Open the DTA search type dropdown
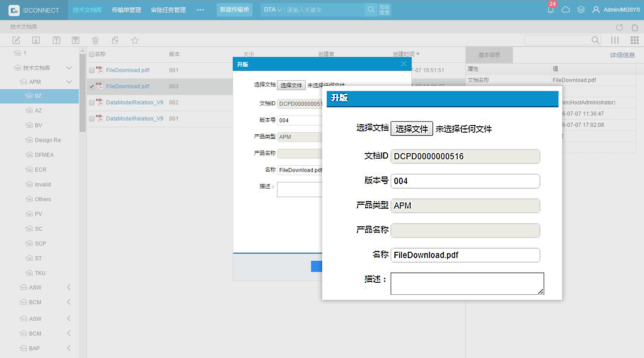This screenshot has width=644, height=358. (273, 10)
